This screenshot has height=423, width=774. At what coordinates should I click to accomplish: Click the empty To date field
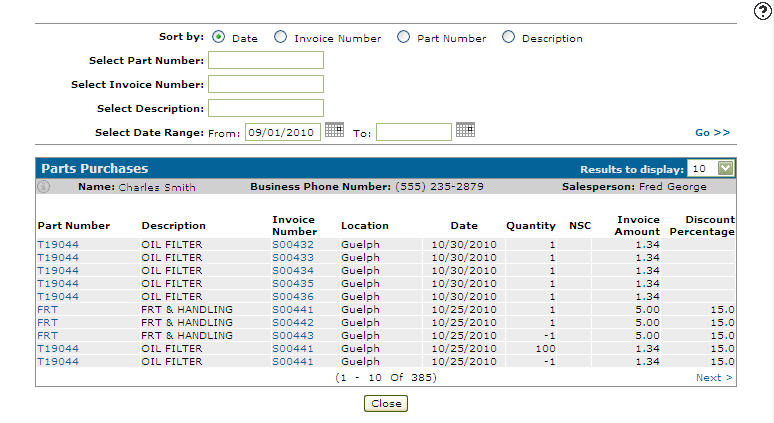(x=414, y=132)
